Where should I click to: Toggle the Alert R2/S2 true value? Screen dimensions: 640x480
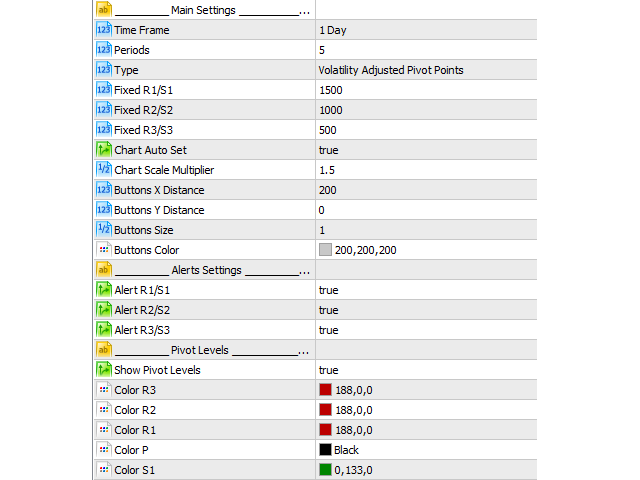pos(329,310)
